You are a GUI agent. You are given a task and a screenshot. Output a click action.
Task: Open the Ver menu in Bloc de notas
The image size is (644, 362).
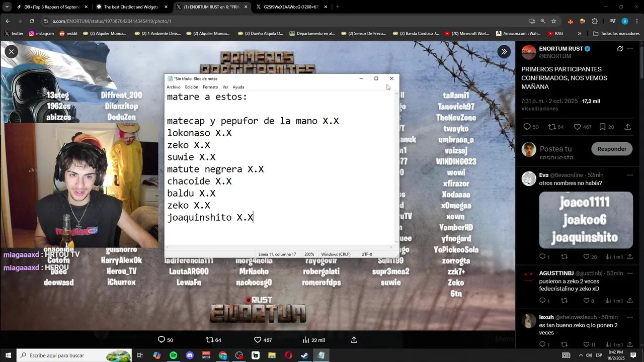(225, 87)
